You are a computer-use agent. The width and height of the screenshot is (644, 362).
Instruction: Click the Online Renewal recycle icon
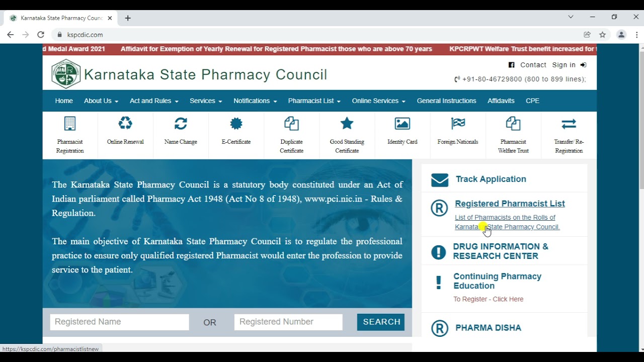[125, 123]
